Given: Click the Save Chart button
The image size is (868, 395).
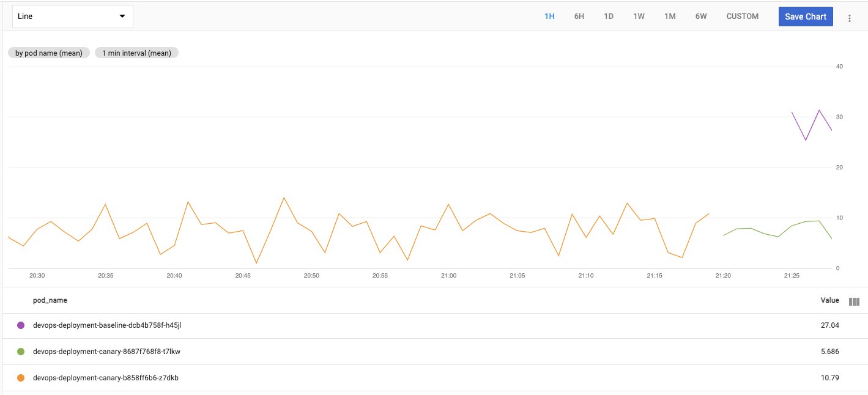Looking at the screenshot, I should [x=805, y=17].
